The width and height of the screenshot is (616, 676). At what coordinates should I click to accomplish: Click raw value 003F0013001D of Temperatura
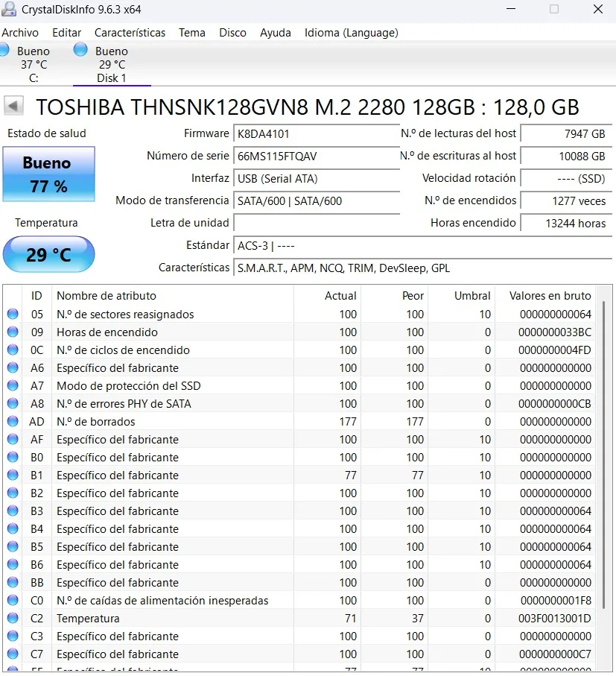pyautogui.click(x=555, y=618)
